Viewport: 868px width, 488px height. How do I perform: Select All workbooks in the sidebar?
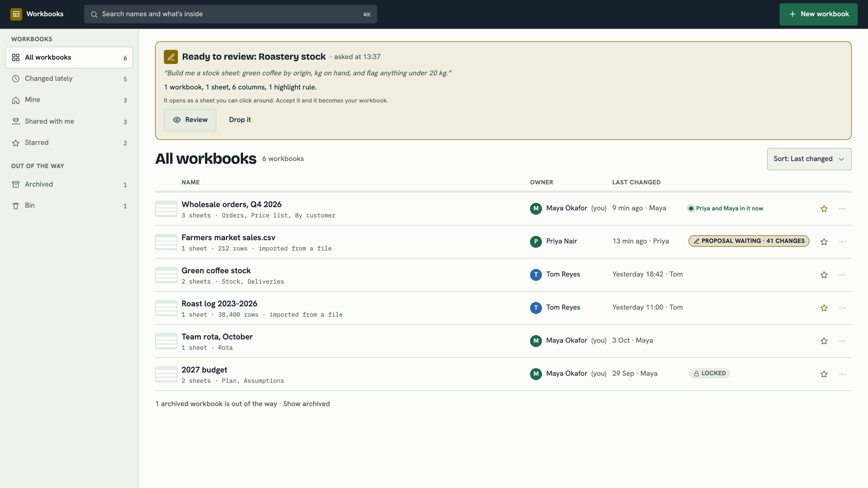pyautogui.click(x=69, y=57)
